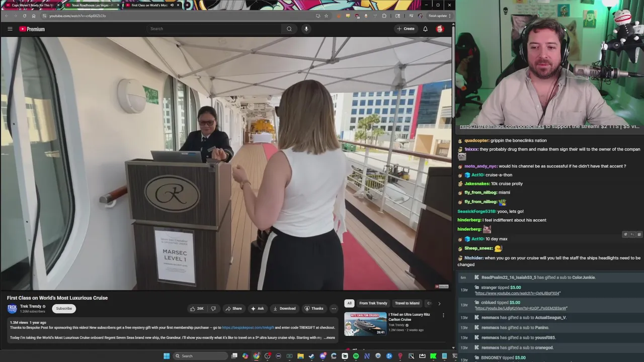Open Steam from the taskbar

pos(311,356)
